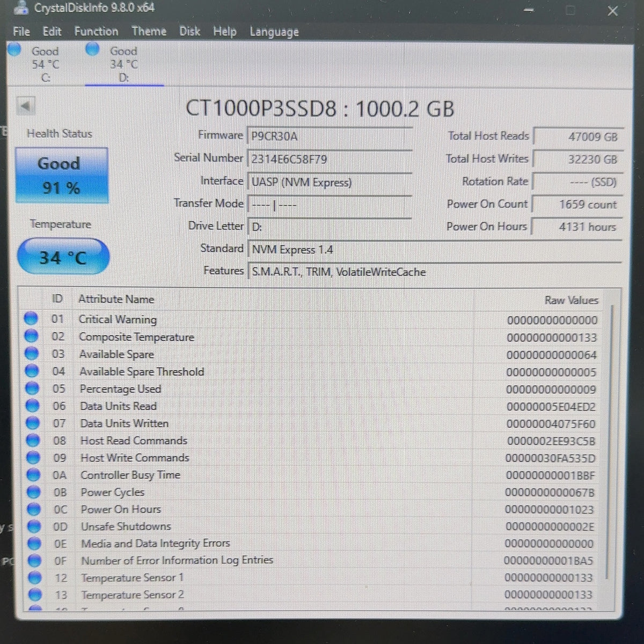
Task: Select the C: disk status icon
Action: pos(14,50)
